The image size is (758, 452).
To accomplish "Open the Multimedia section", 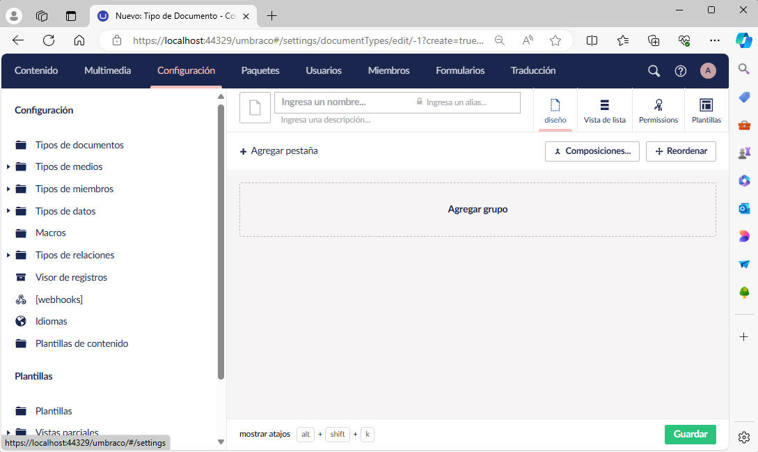I will point(107,71).
